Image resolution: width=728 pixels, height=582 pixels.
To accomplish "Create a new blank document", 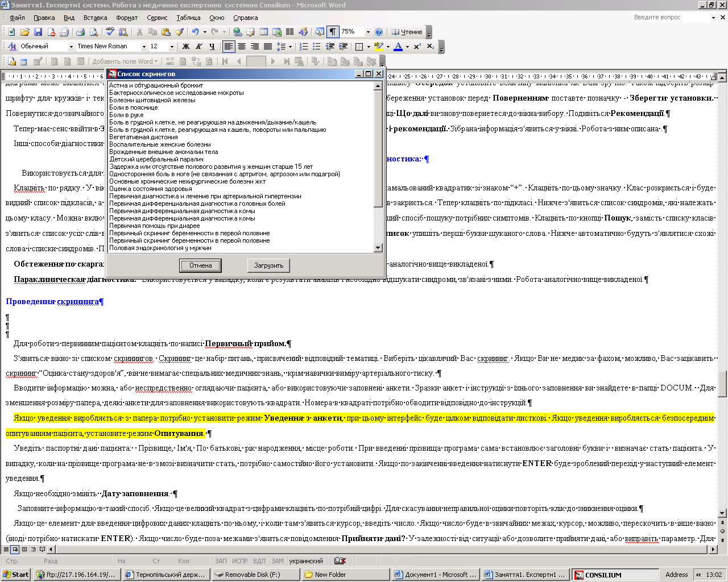I will click(11, 32).
